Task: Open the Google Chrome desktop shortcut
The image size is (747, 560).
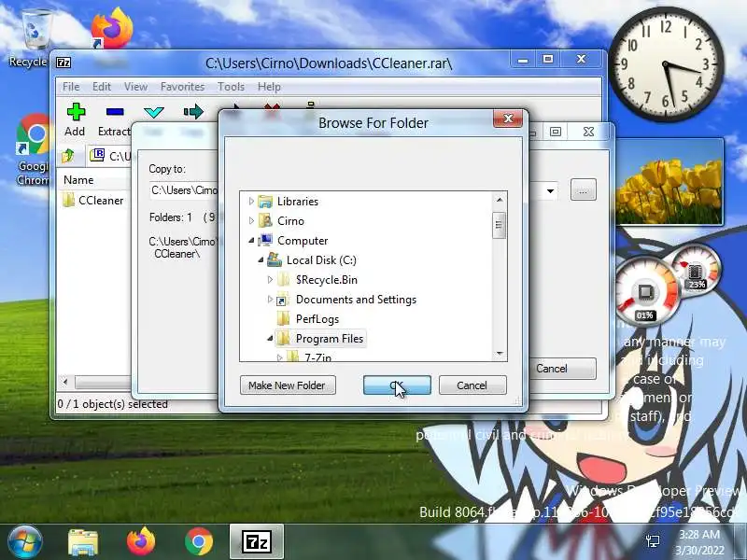Action: pos(34,149)
